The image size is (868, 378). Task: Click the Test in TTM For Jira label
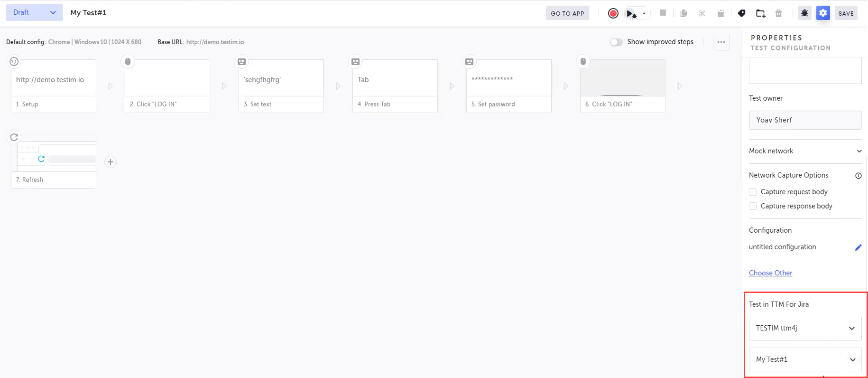click(779, 304)
